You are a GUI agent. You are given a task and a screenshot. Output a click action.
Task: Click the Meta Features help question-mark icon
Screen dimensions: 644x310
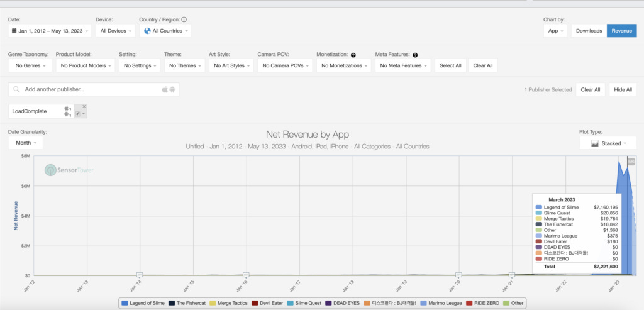[x=415, y=55]
